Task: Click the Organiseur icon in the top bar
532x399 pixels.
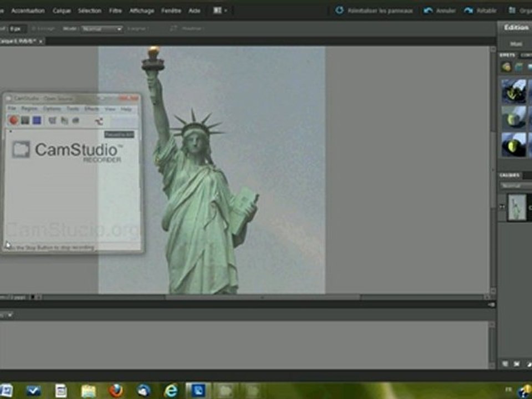Action: point(512,10)
